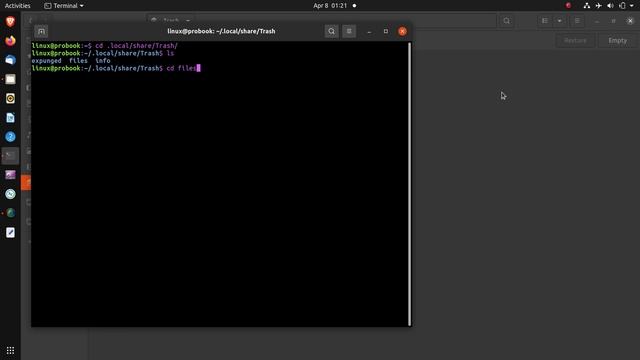
Task: Click the battery power icon
Action: [x=622, y=6]
